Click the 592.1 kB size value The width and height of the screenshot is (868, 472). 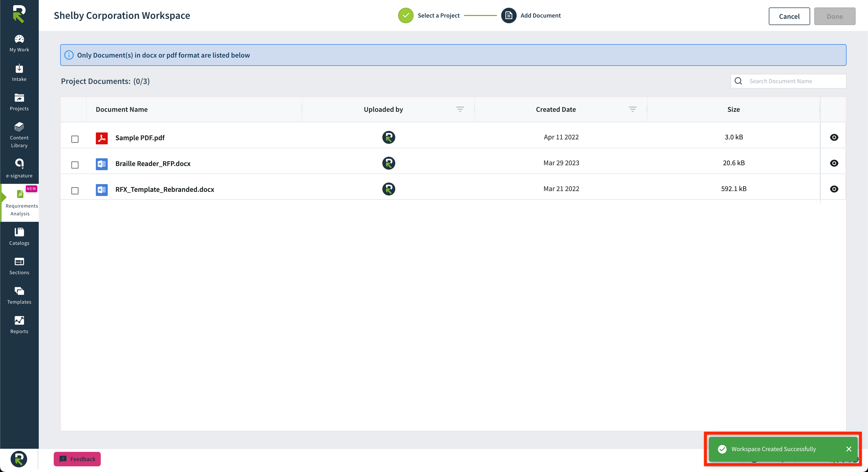tap(734, 189)
